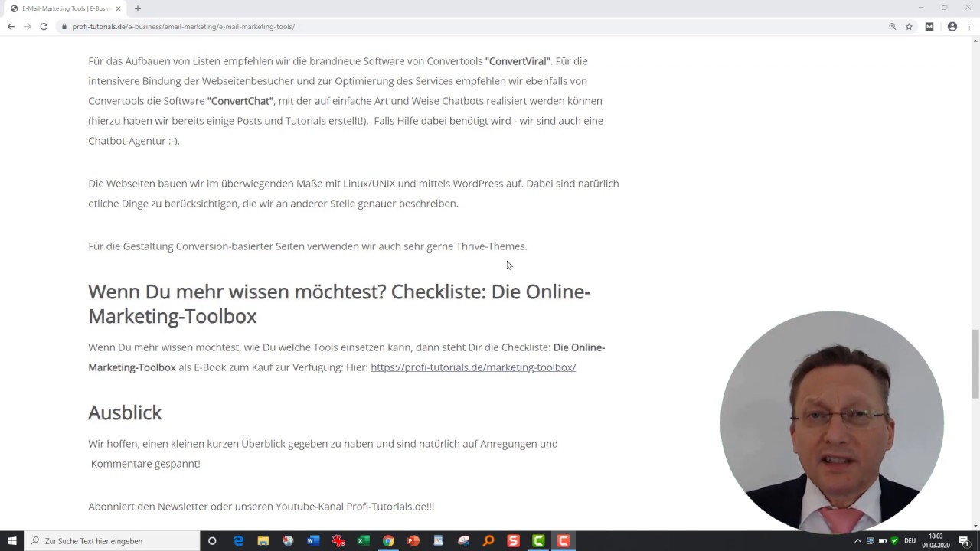The image size is (980, 551).
Task: Open PowerPoint from the taskbar
Action: (413, 541)
